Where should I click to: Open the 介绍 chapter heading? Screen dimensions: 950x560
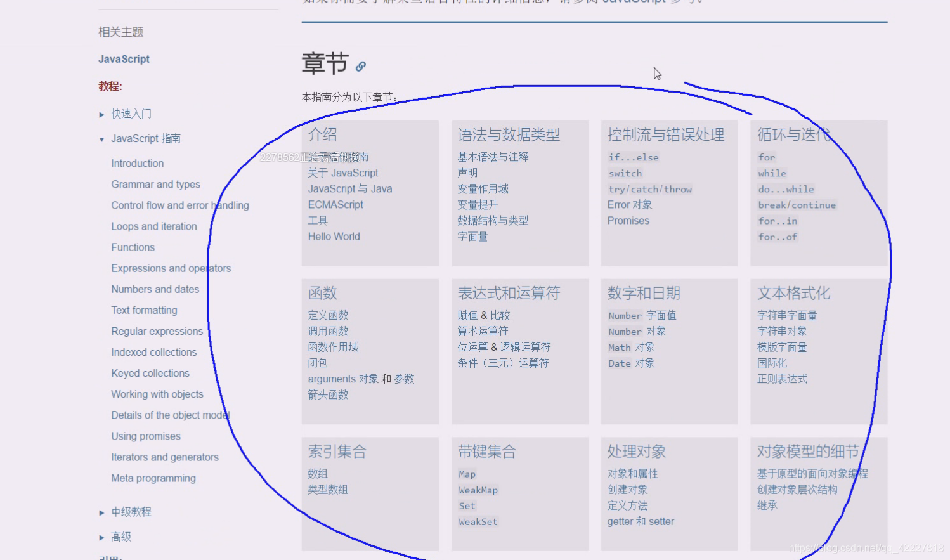[323, 134]
